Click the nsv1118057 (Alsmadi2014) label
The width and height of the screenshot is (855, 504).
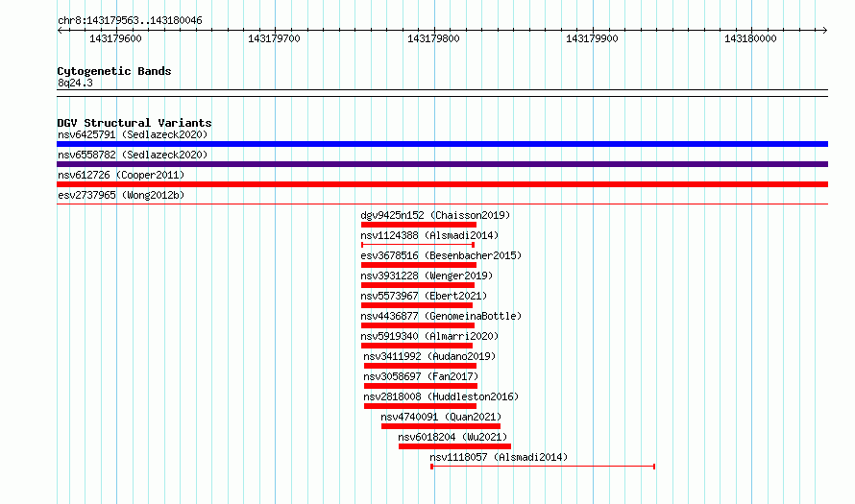[499, 457]
